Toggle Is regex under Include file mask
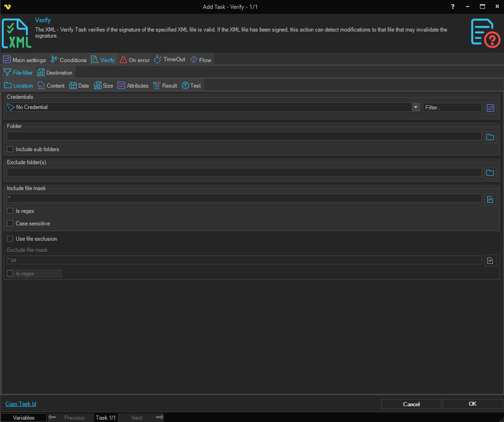 (10, 211)
